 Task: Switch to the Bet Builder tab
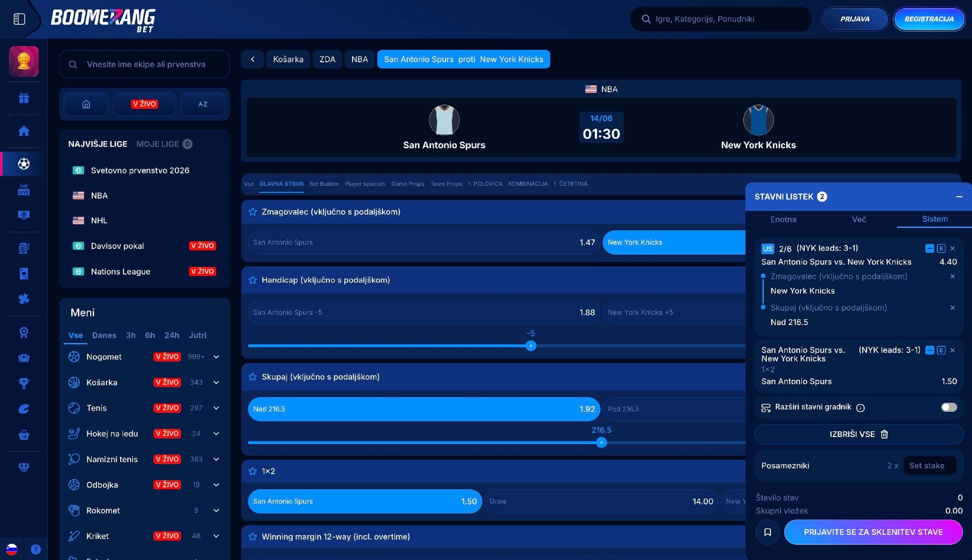[324, 184]
